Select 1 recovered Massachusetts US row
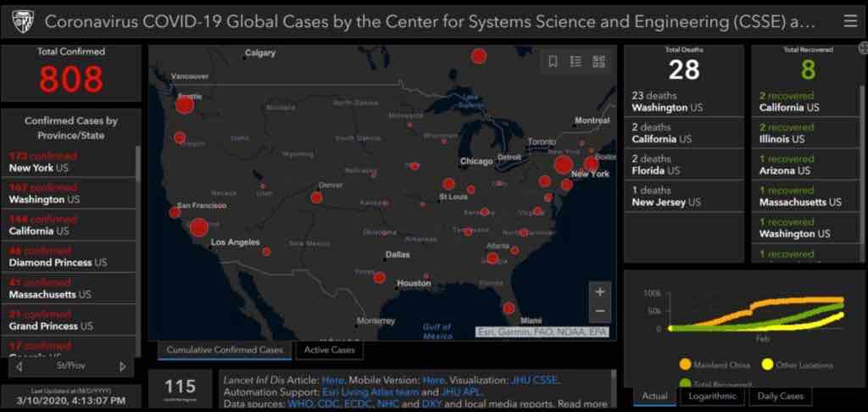Screen dimensions: 868x412 (x=805, y=196)
